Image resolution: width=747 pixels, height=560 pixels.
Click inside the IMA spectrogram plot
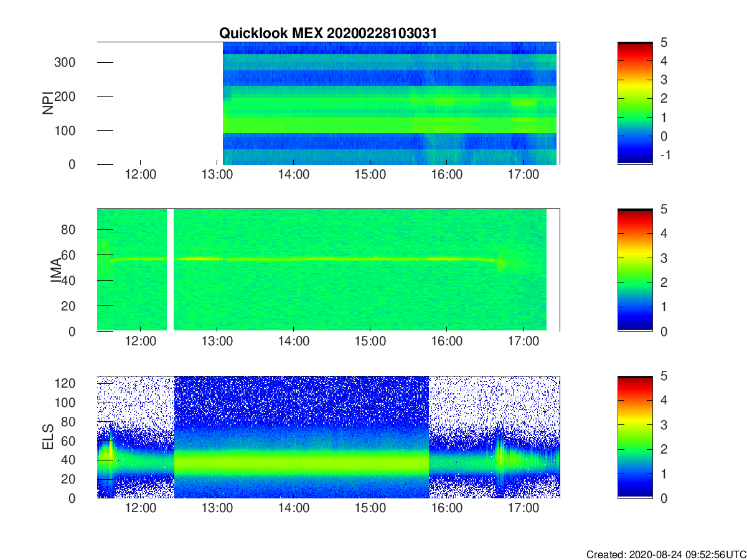(x=329, y=271)
